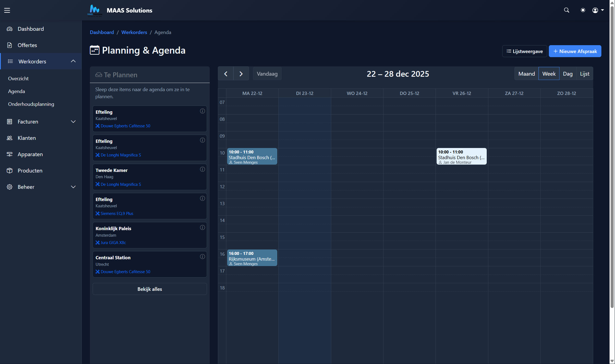
Task: Toggle the light/dark theme sun icon
Action: 583,10
